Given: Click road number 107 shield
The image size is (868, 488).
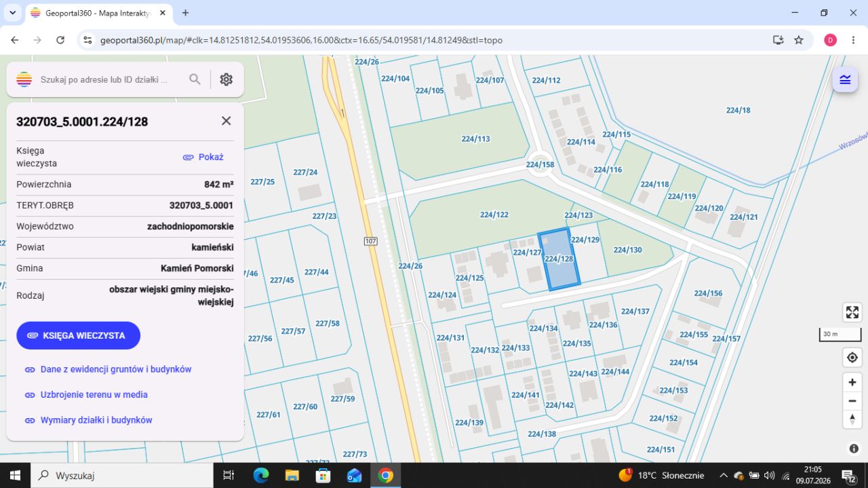Looking at the screenshot, I should point(370,241).
